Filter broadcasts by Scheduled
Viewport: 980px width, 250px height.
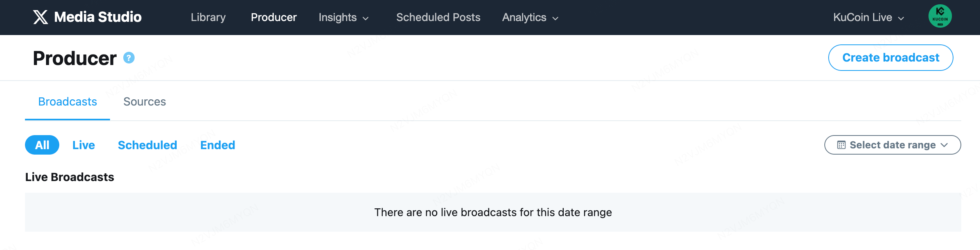pyautogui.click(x=147, y=145)
